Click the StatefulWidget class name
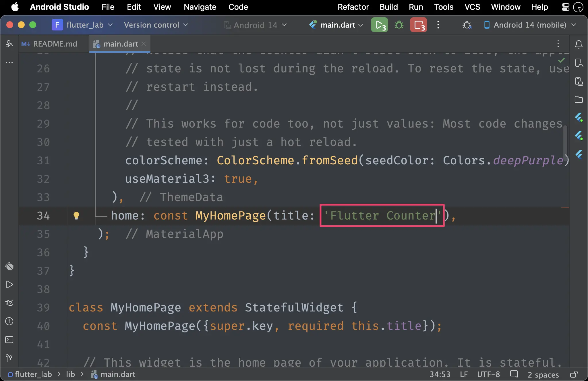588x381 pixels. pyautogui.click(x=294, y=307)
